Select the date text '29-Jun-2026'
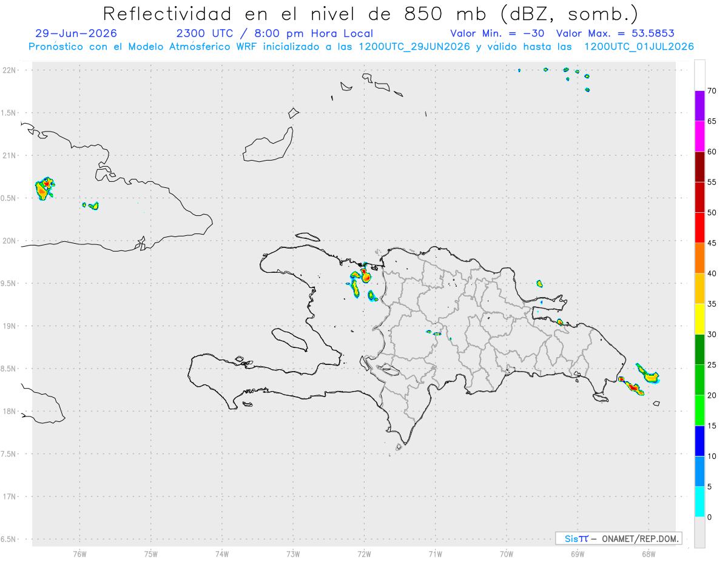Screen dimensions: 728x562 (76, 33)
